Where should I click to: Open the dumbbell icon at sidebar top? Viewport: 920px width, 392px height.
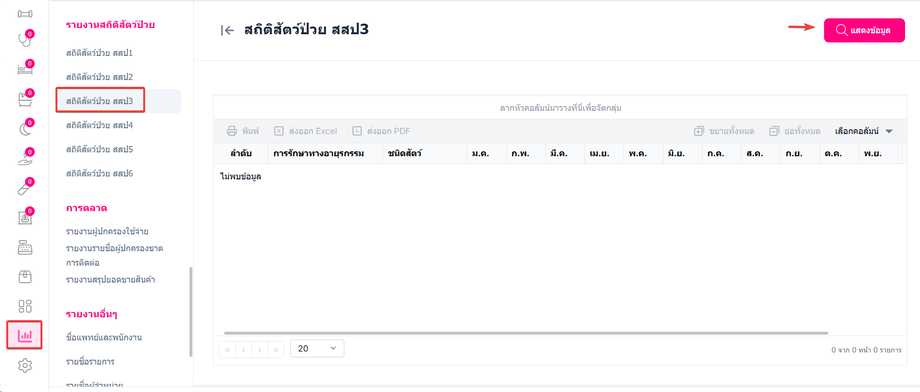click(x=25, y=13)
